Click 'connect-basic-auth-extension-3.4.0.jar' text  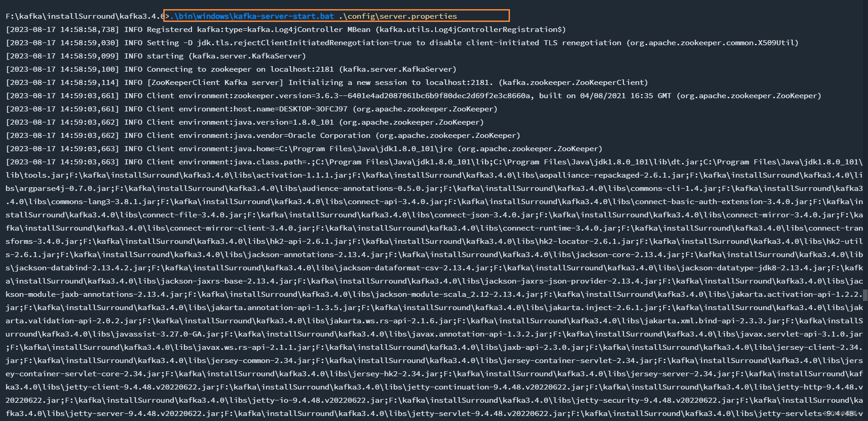722,202
